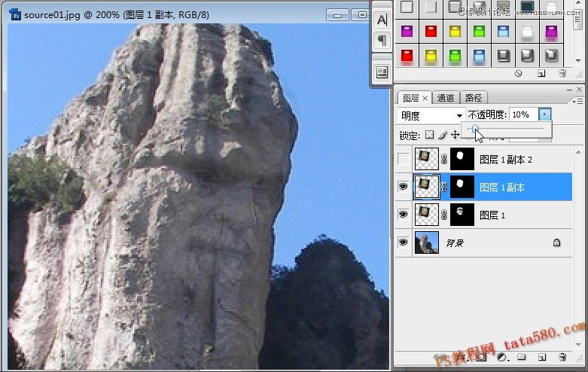Open the docked panel icon below Paragraph
The width and height of the screenshot is (588, 372).
pos(382,72)
